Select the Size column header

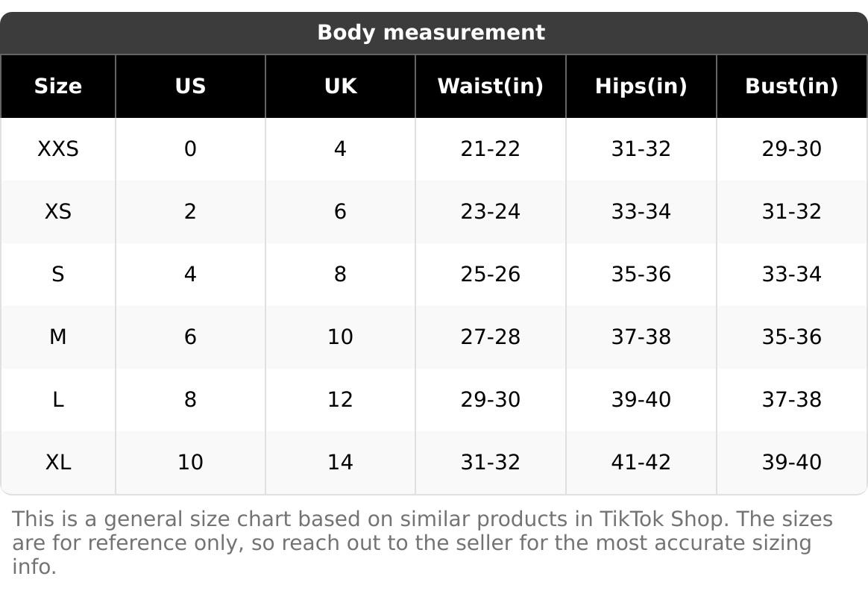(x=58, y=87)
